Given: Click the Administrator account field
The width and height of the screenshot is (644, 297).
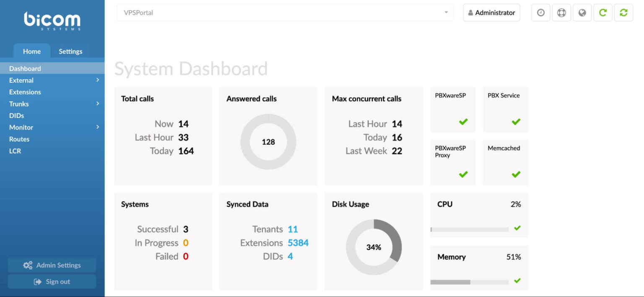Looking at the screenshot, I should point(491,12).
